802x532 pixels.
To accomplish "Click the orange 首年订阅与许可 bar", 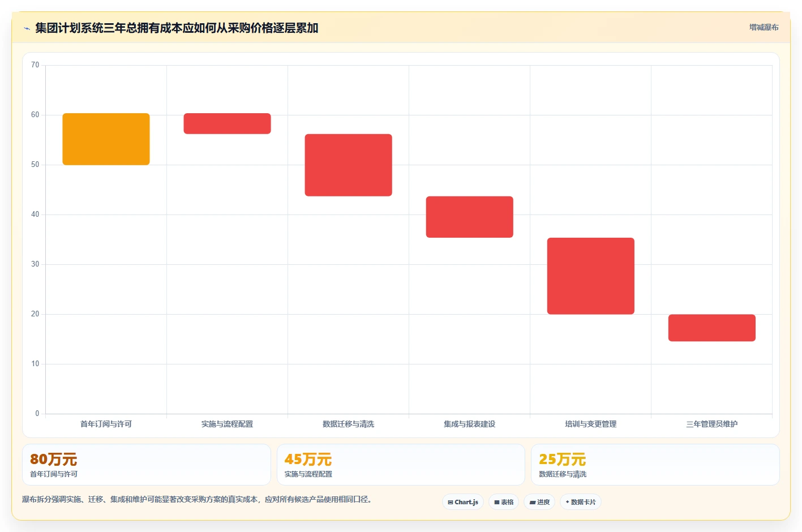I will [106, 139].
